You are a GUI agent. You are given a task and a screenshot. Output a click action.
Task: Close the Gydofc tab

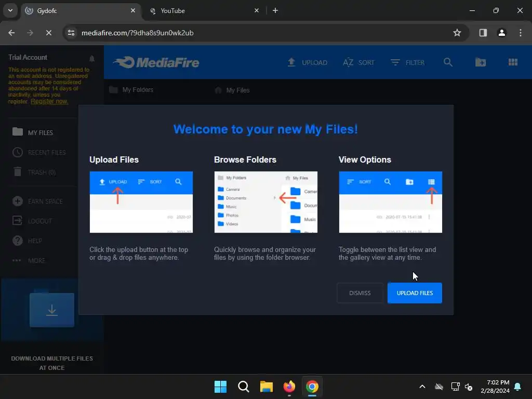coord(133,10)
